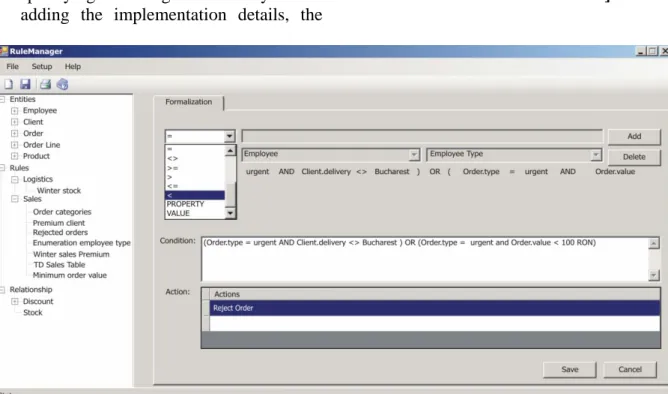Switch to the Formalization tab

[189, 102]
